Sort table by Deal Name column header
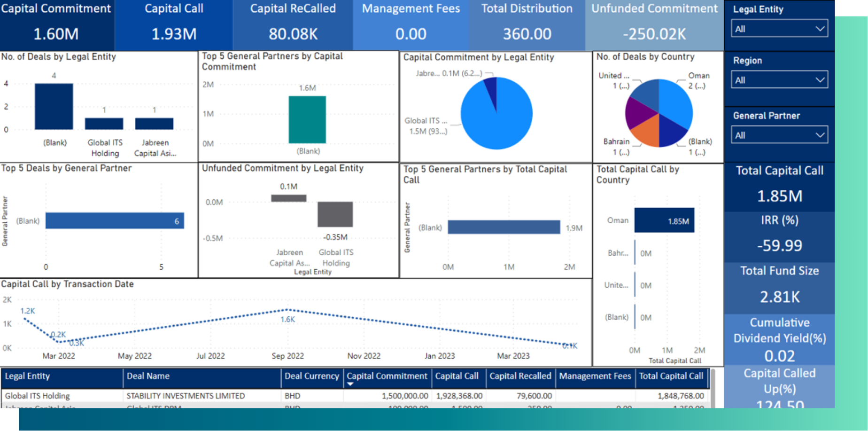Screen dimensions: 868x431 [148, 376]
